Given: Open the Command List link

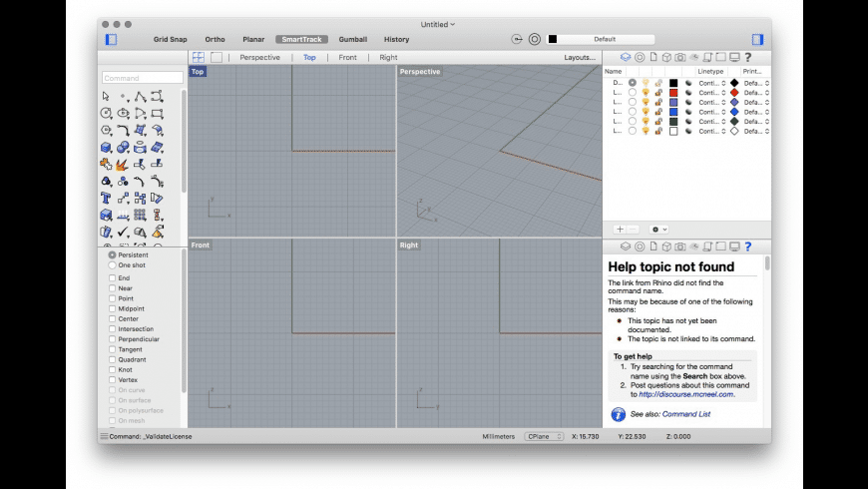Looking at the screenshot, I should coord(685,413).
